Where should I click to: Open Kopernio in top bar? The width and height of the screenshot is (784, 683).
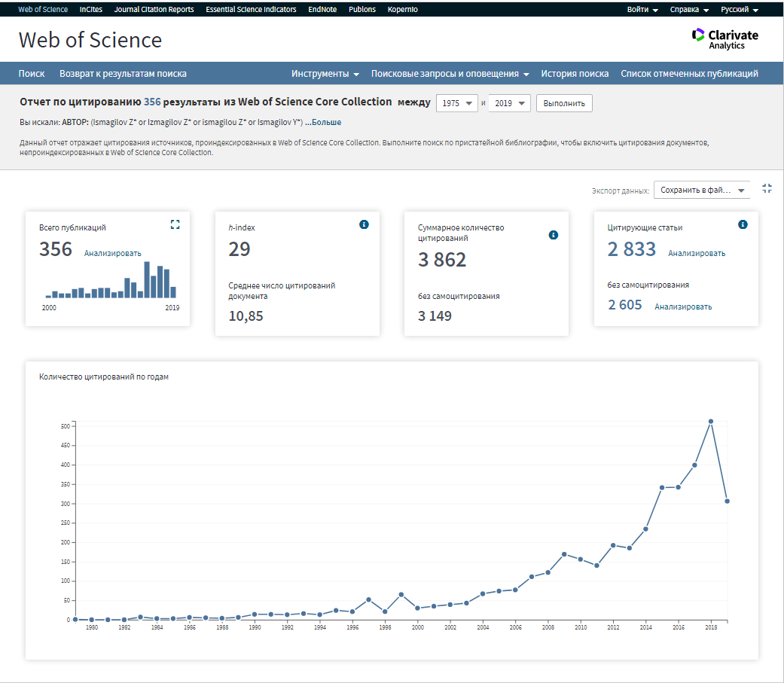click(402, 10)
